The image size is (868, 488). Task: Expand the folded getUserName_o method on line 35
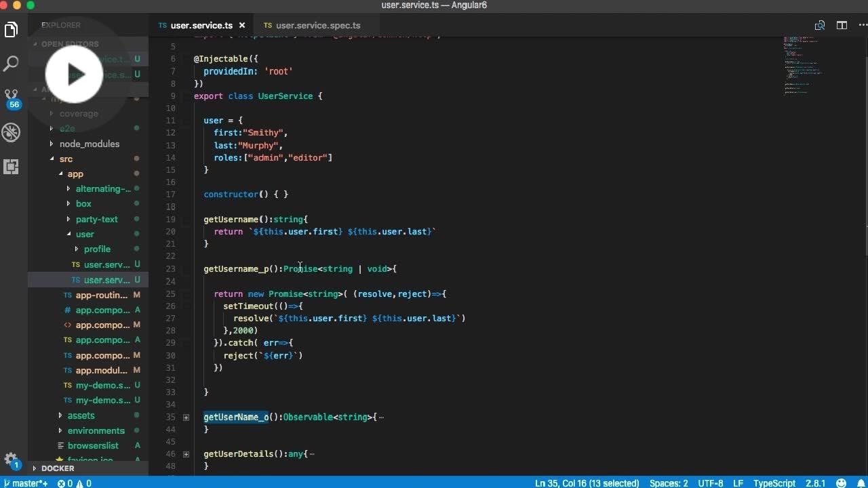(186, 418)
